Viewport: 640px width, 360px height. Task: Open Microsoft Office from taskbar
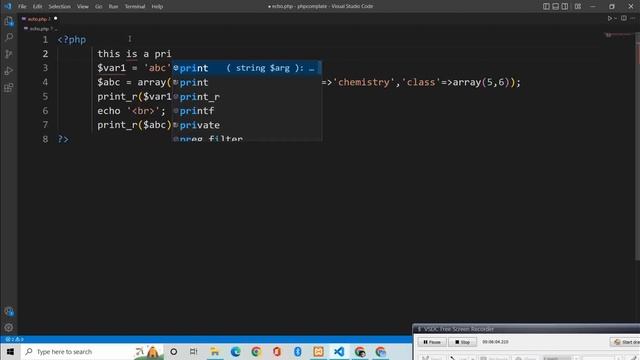(277, 351)
